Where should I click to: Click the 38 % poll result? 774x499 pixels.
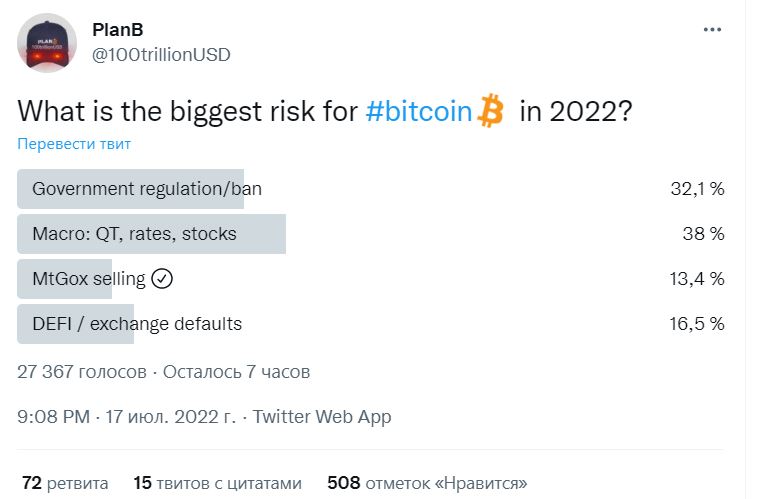[x=704, y=234]
